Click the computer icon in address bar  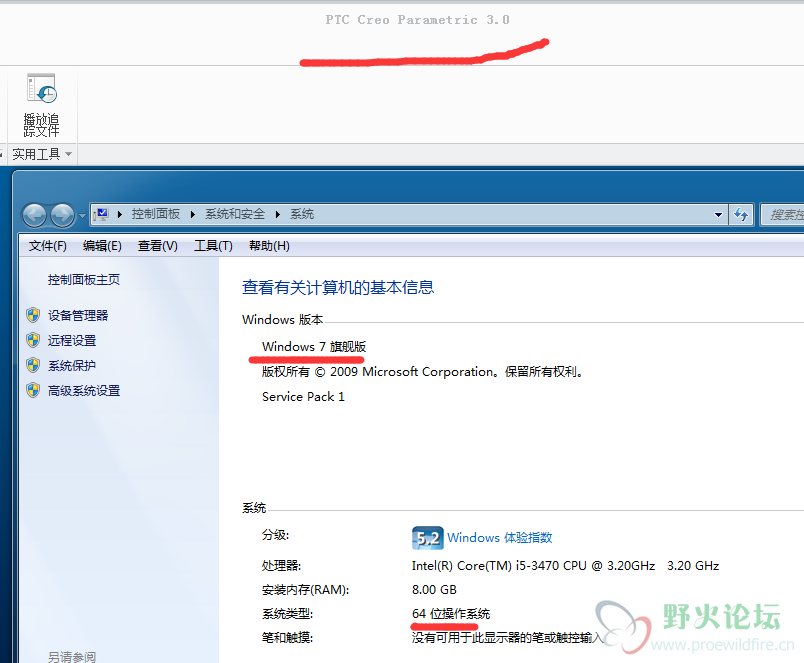pos(102,214)
